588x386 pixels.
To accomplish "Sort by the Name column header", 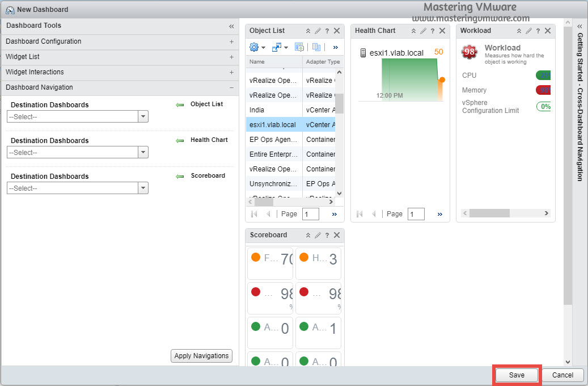I will [274, 61].
